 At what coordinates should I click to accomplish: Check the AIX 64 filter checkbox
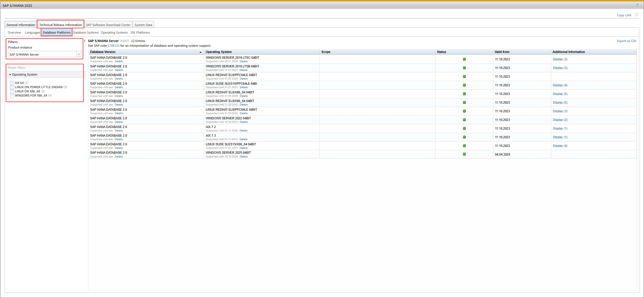12,83
